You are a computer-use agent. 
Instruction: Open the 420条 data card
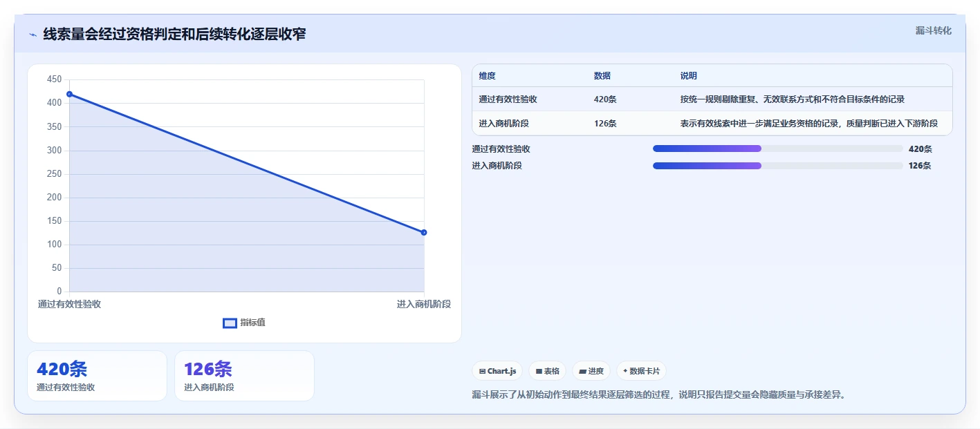click(x=97, y=376)
